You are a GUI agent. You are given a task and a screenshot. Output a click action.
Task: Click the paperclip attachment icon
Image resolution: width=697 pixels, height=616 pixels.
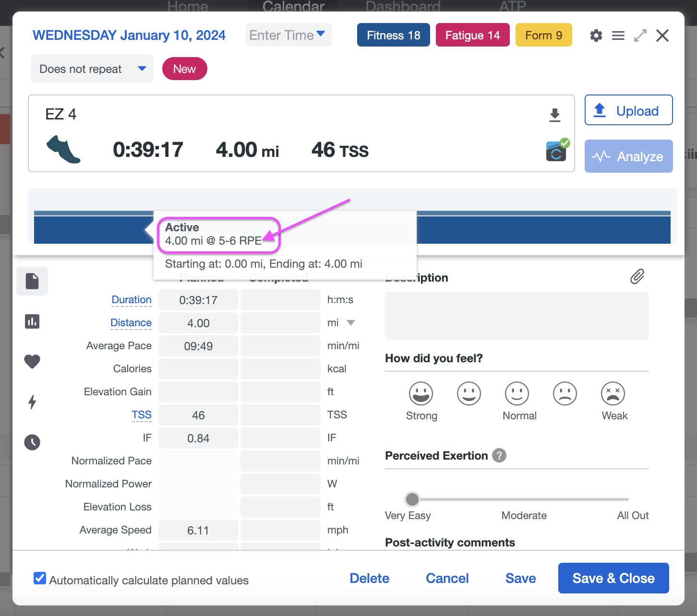coord(637,276)
